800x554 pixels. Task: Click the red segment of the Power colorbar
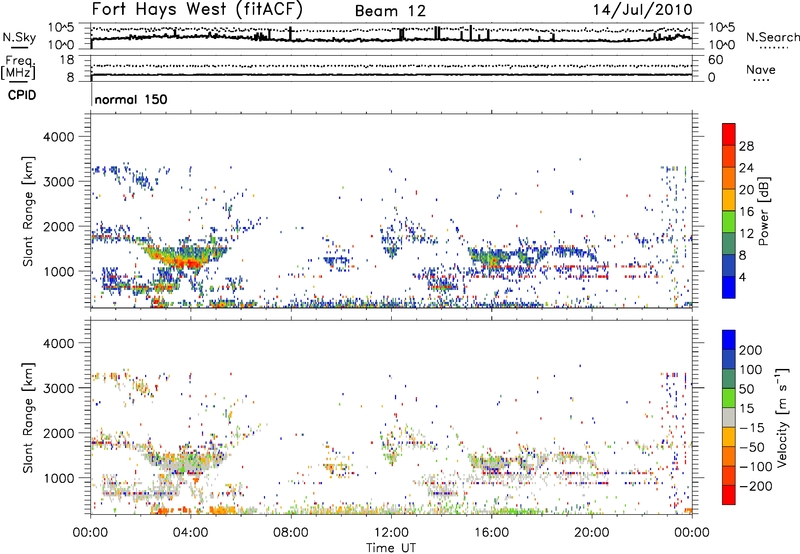pos(729,134)
